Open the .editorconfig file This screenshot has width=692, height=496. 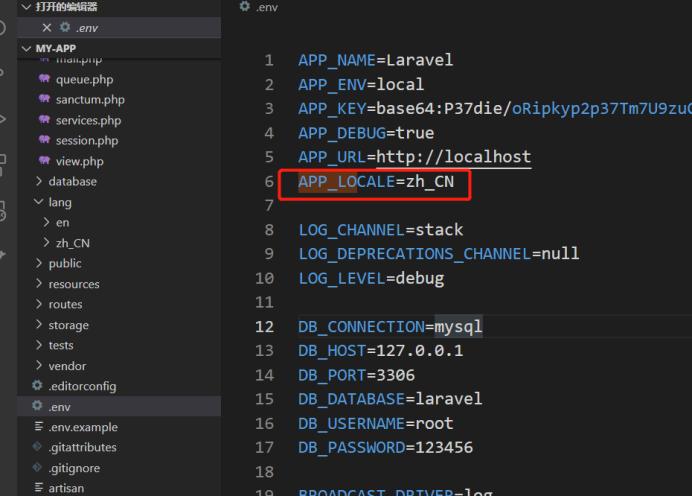pyautogui.click(x=83, y=387)
